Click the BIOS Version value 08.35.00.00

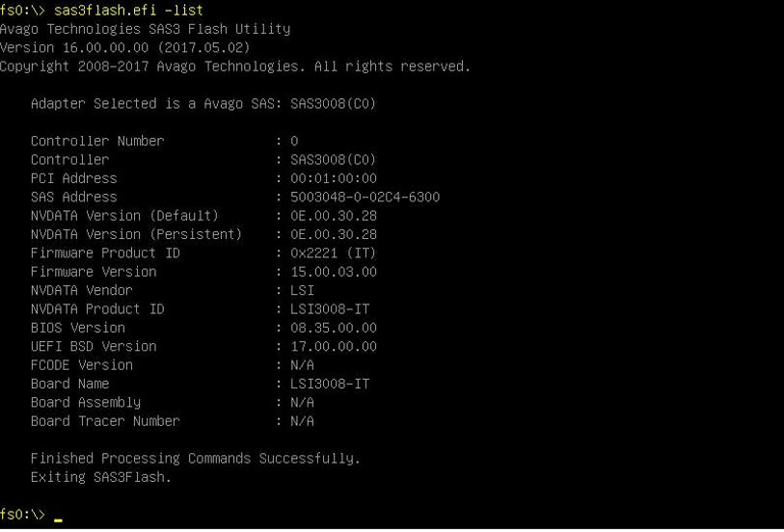coord(334,328)
